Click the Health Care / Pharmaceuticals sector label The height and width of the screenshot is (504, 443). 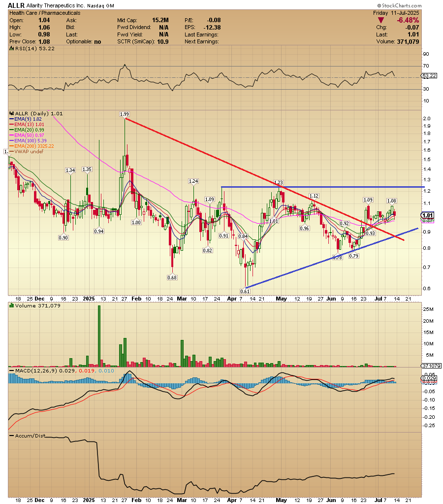[x=45, y=13]
